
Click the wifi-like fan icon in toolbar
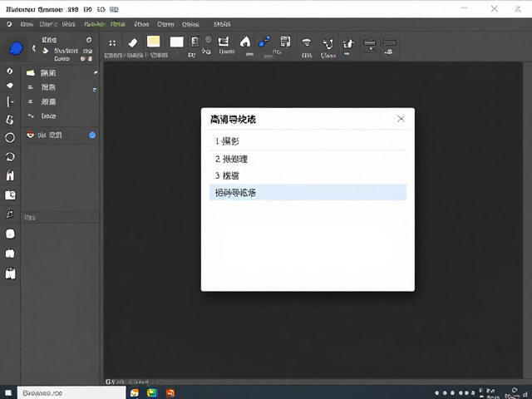(307, 42)
